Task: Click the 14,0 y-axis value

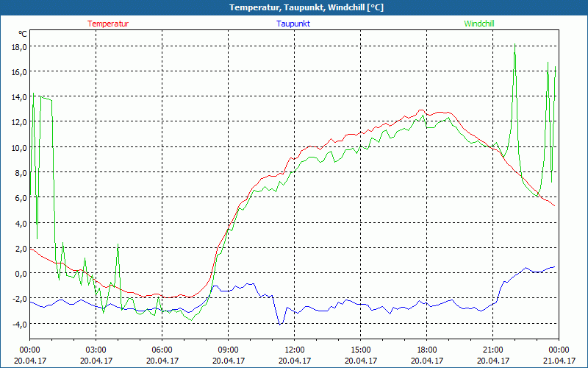Action: tap(19, 97)
